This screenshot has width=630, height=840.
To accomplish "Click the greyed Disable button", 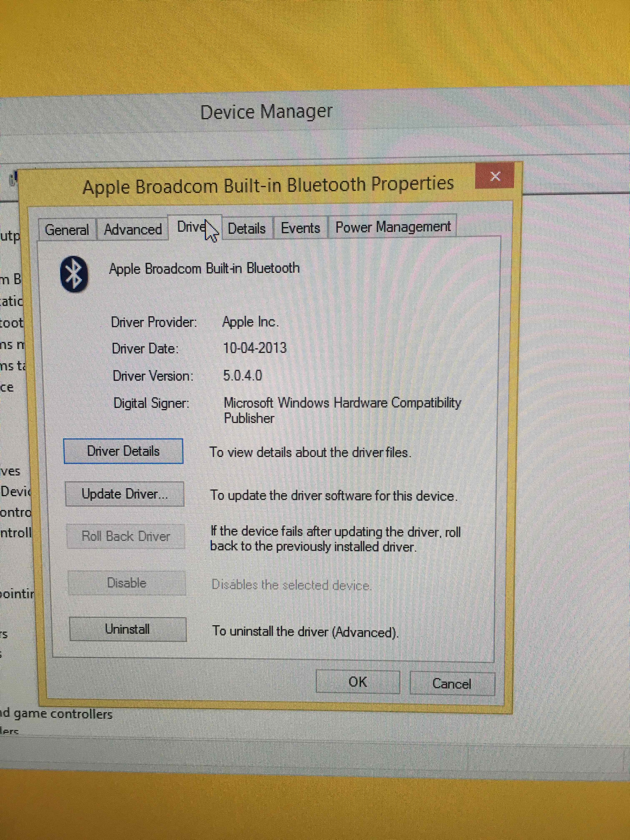I will (x=127, y=582).
